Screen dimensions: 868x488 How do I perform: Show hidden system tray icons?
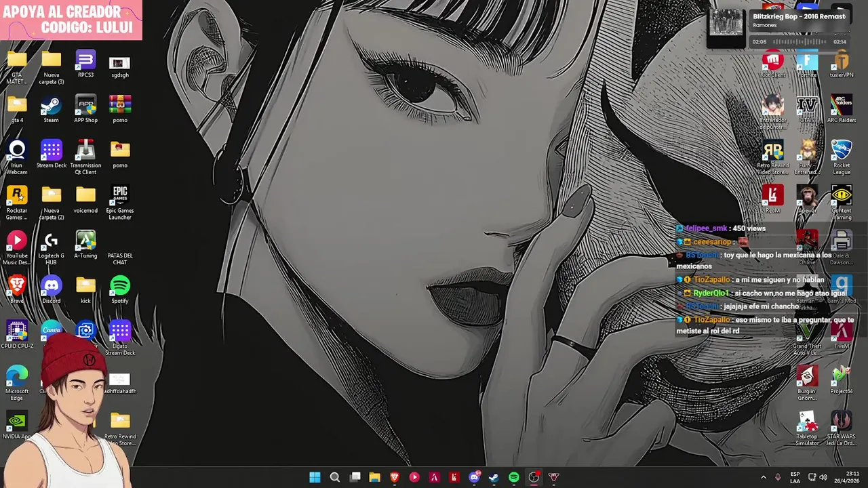[763, 477]
